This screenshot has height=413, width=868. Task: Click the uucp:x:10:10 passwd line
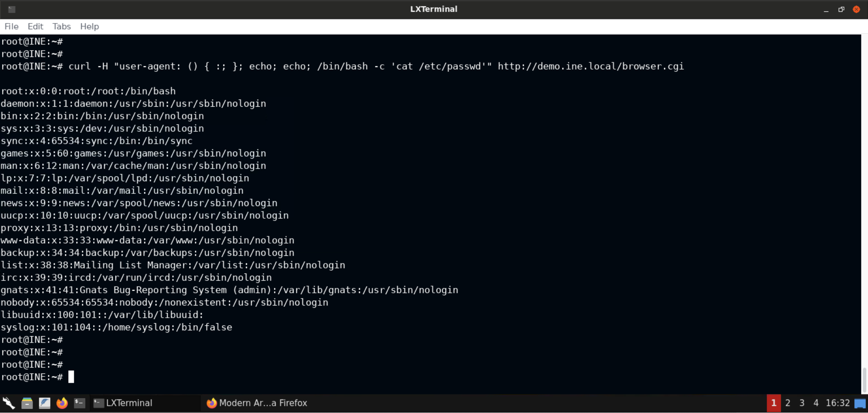[145, 216]
